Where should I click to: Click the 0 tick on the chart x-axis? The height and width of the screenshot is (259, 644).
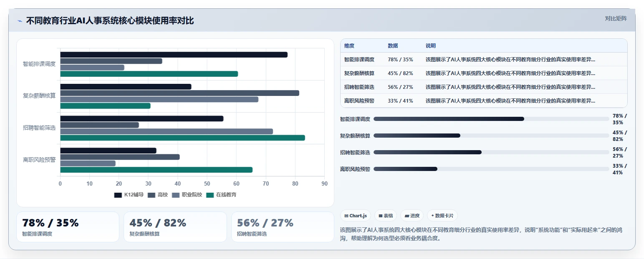[60, 184]
